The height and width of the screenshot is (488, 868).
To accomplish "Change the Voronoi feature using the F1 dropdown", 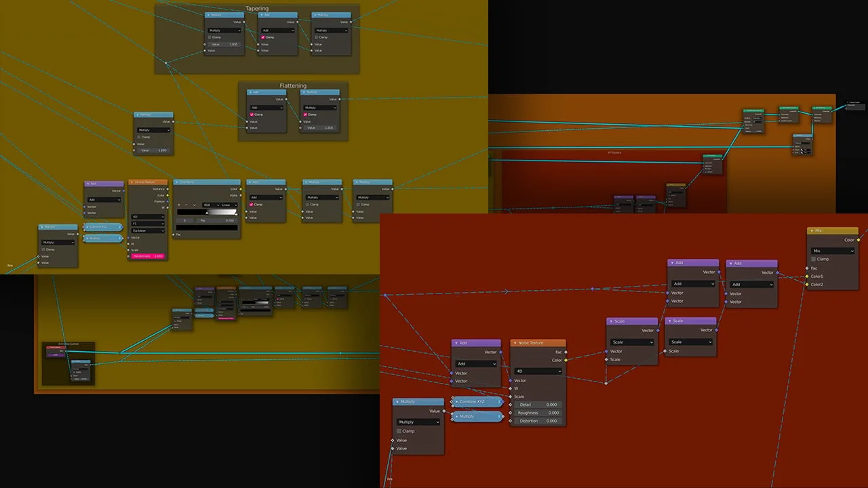I will 148,224.
